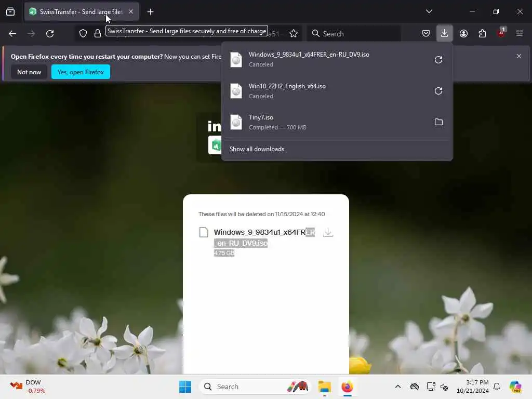Dismiss the Firefox startup notification bar
The height and width of the screenshot is (399, 532).
pos(519,56)
